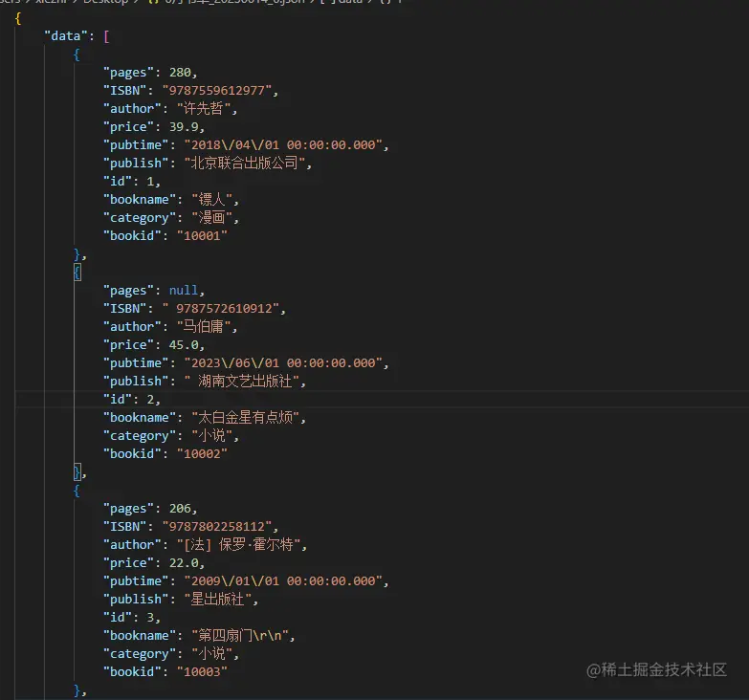Click the opening brace above "pages": 206
749x700 pixels.
(77, 491)
